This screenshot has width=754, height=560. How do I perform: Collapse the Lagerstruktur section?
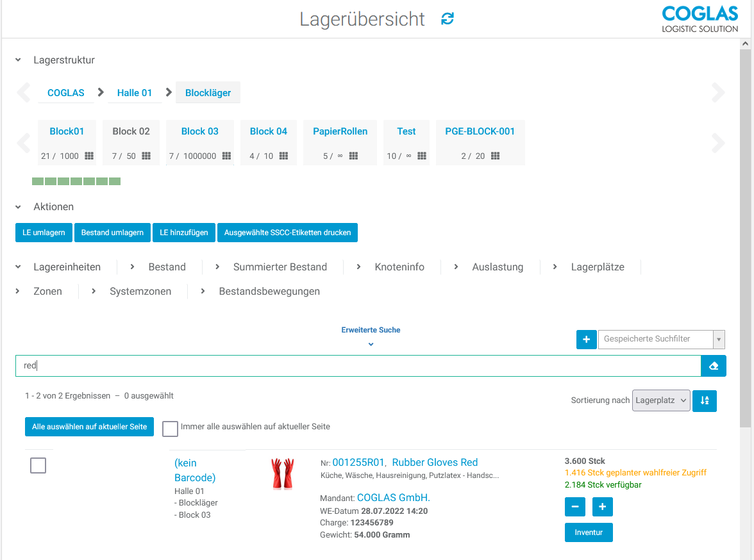tap(19, 60)
